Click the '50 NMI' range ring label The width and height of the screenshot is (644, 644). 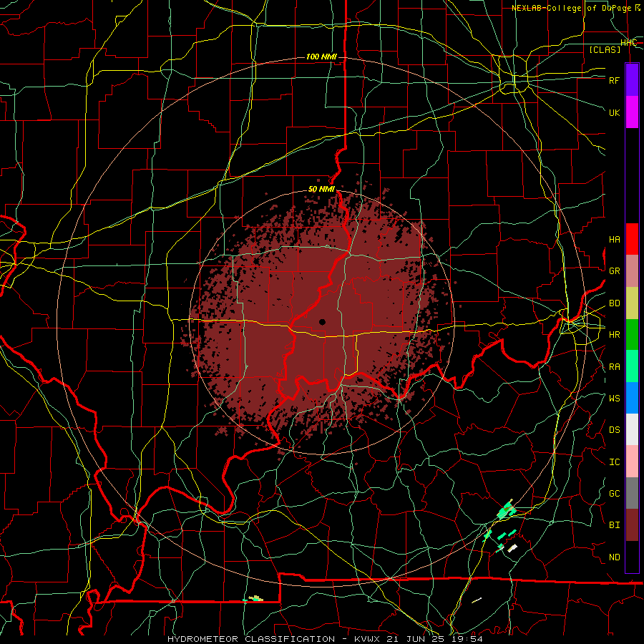321,190
